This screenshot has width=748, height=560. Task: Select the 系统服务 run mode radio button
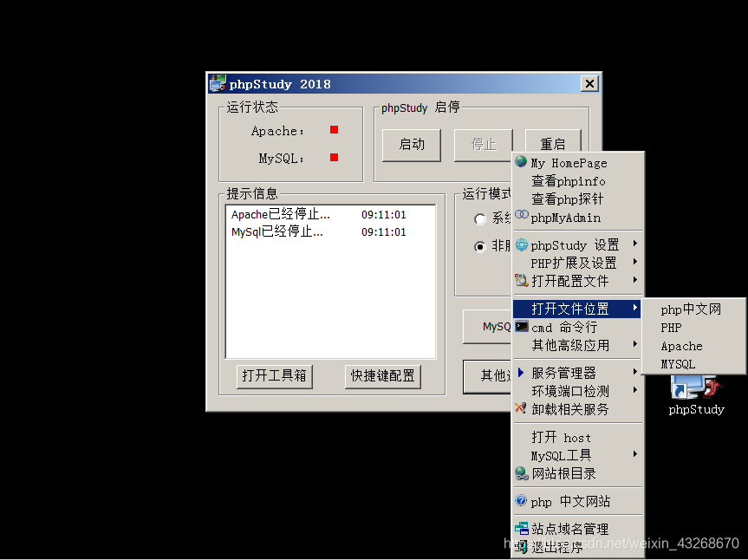[x=480, y=219]
